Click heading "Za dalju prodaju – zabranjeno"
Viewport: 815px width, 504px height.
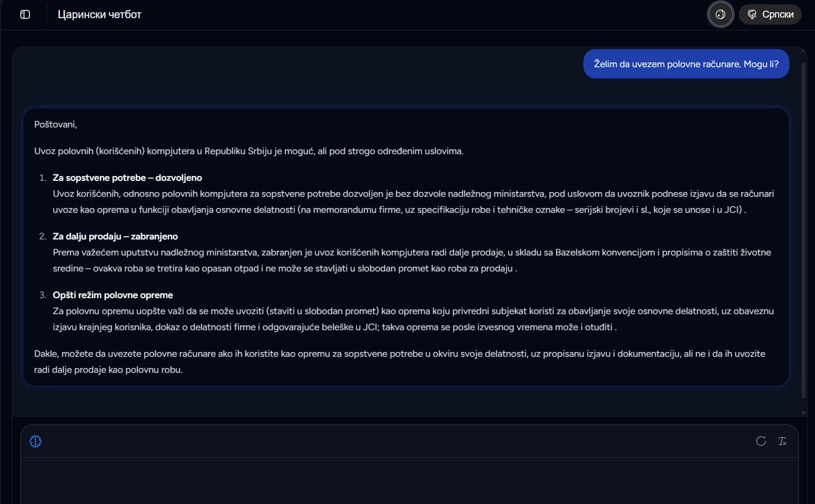click(x=115, y=236)
